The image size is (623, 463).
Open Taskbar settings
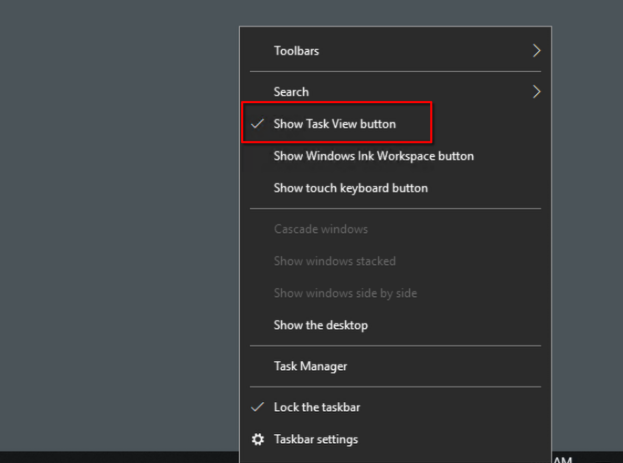pyautogui.click(x=395, y=439)
